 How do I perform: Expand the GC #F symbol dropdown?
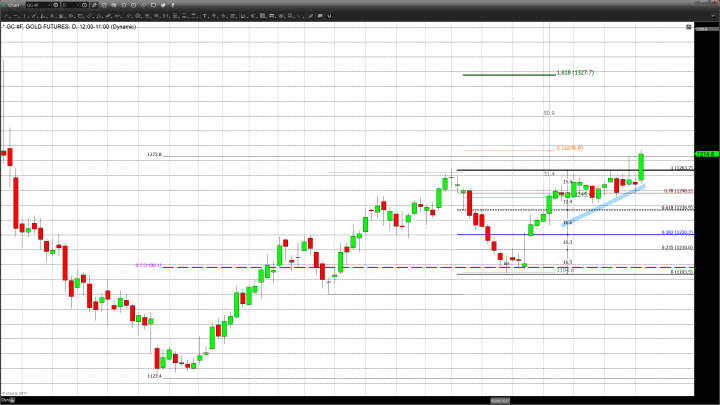point(48,5)
